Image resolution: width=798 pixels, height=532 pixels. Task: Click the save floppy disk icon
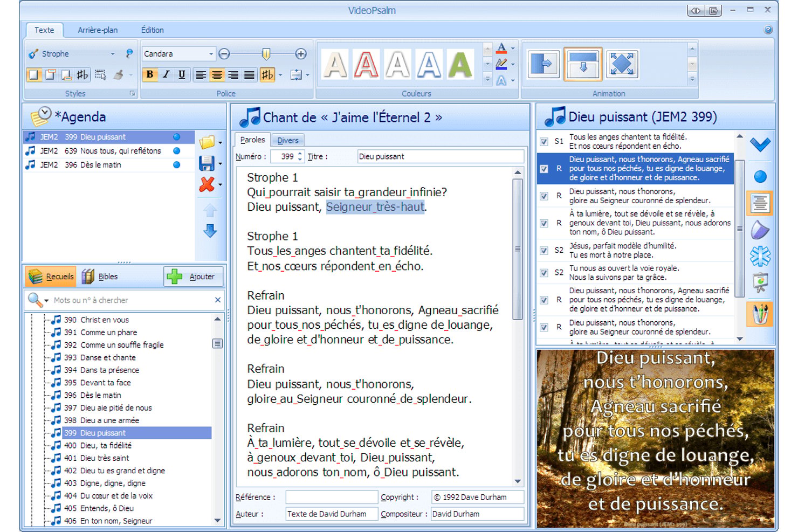tap(207, 163)
